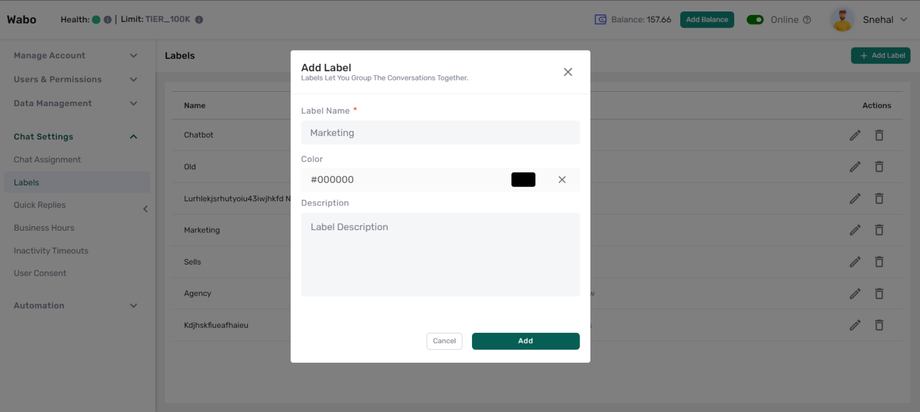920x412 pixels.
Task: Open the Snehal profile dropdown
Action: pyautogui.click(x=904, y=20)
